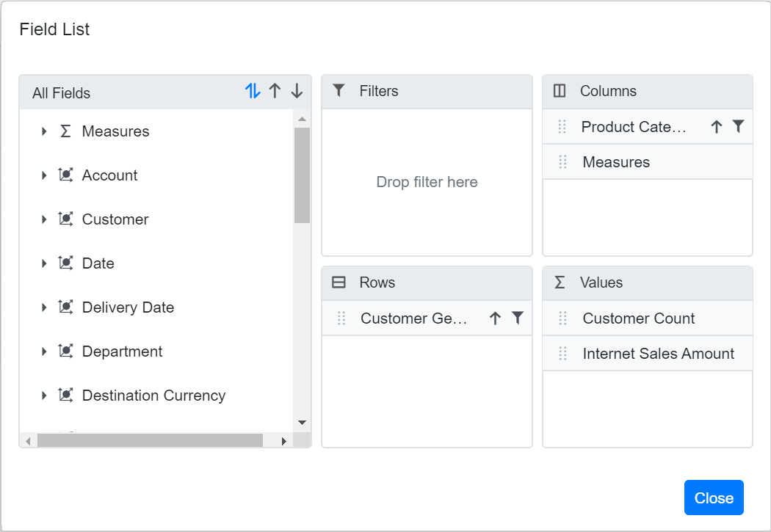The width and height of the screenshot is (771, 532).
Task: Expand the Measures node
Action: pos(43,131)
